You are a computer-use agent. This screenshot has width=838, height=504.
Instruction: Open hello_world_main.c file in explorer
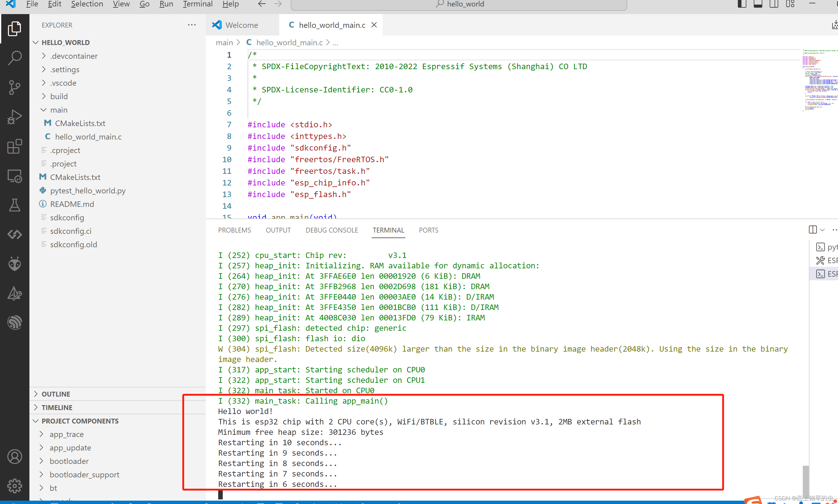(x=89, y=136)
